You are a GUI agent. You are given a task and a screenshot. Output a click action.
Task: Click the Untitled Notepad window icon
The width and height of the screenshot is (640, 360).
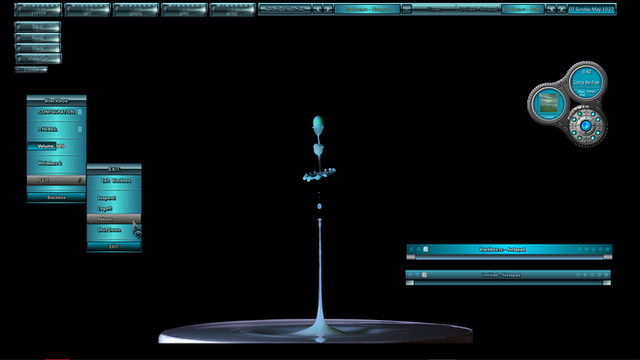point(424,275)
